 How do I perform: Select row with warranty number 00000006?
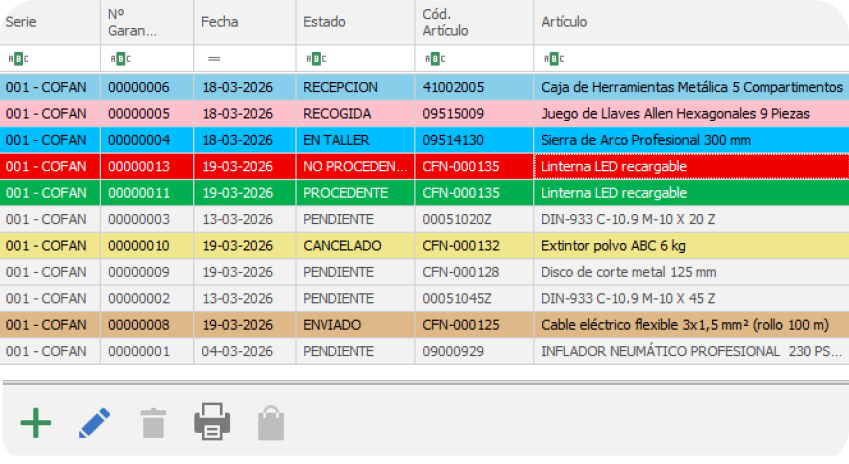pos(424,87)
